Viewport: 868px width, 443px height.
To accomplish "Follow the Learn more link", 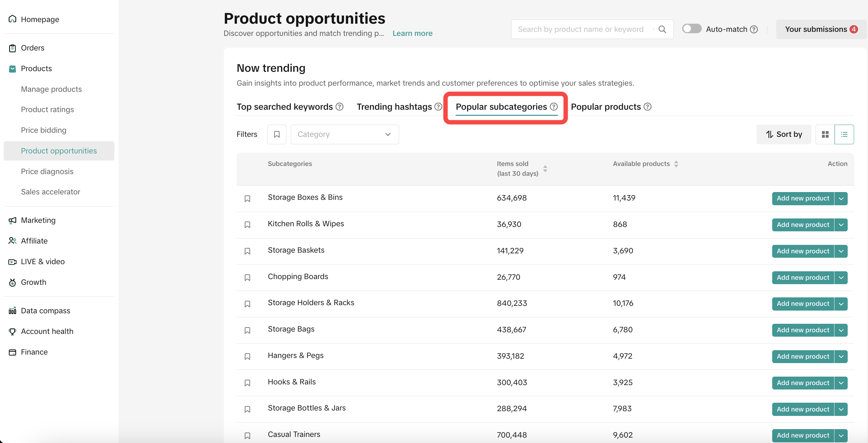I will coord(412,33).
